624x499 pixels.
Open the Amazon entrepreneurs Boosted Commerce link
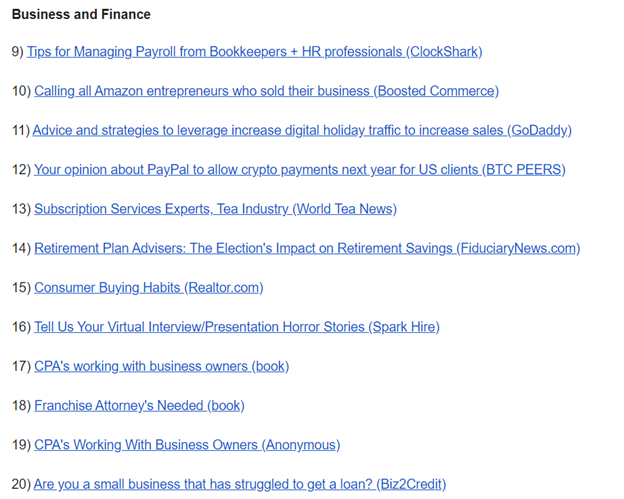pyautogui.click(x=266, y=91)
